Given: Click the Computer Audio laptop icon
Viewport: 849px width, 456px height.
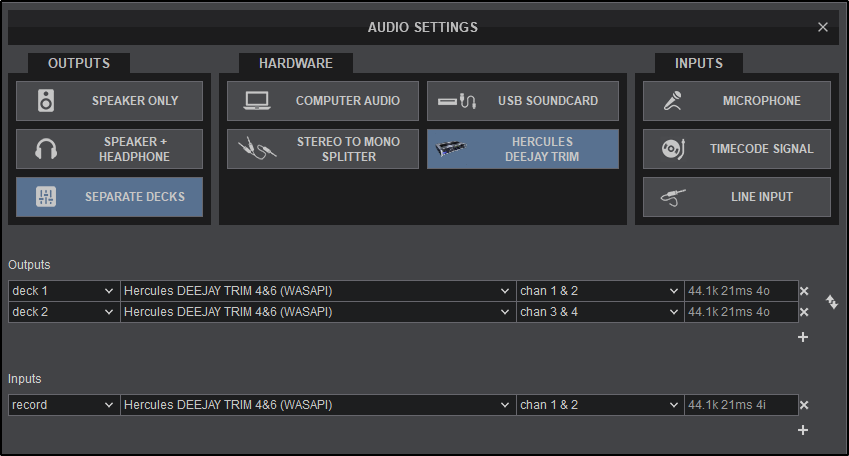Looking at the screenshot, I should coord(256,101).
